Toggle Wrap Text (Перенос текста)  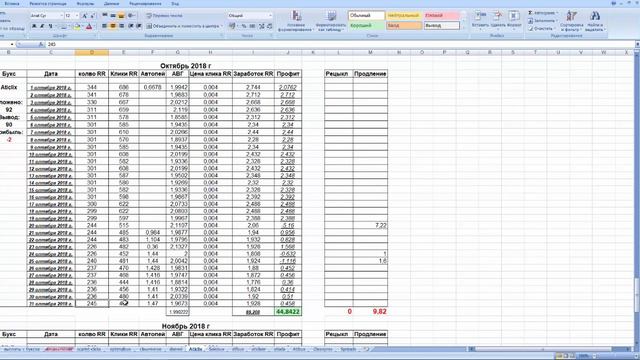[x=164, y=16]
